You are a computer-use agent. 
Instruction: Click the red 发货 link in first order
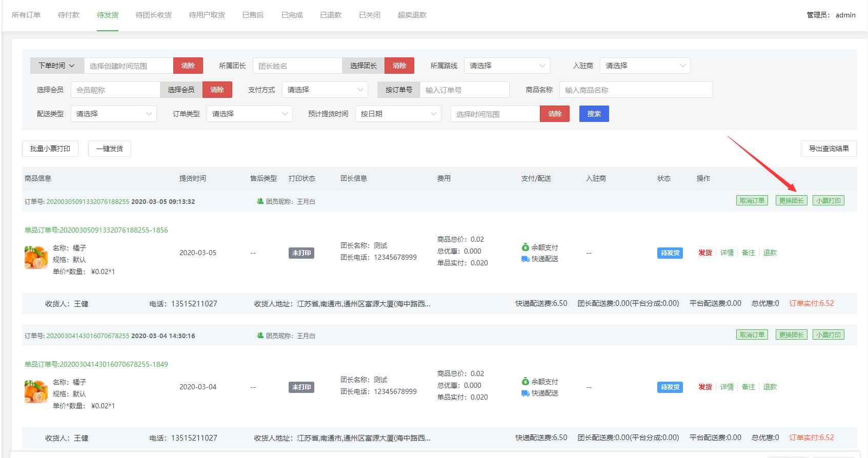point(705,253)
